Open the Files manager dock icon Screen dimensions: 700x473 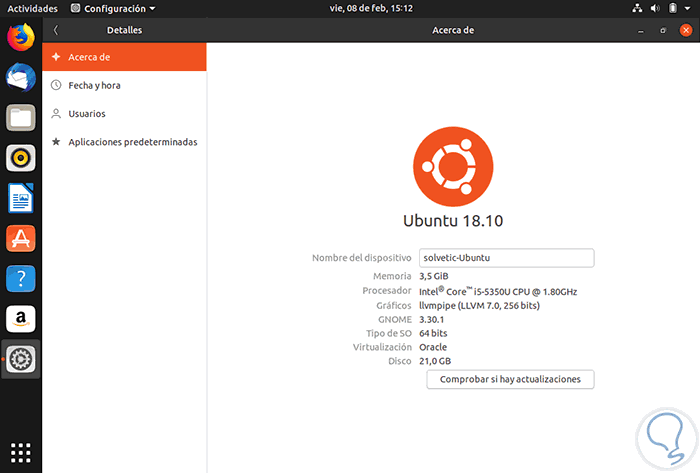click(x=21, y=118)
